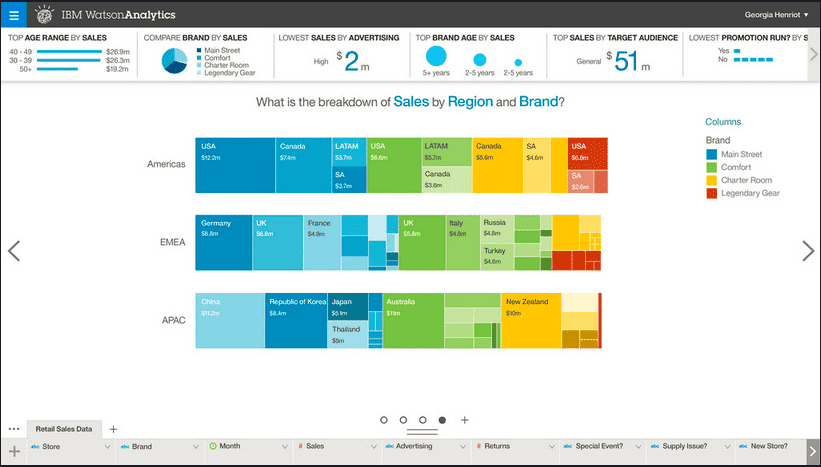The height and width of the screenshot is (467, 821).
Task: Expand Advertising column dropdown chevron
Action: point(463,447)
